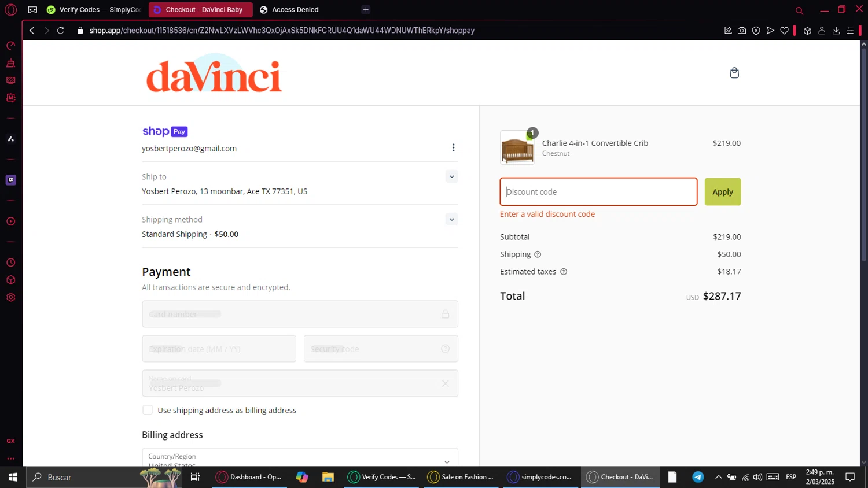Open the Opera GX main menu logo
This screenshot has width=868, height=488.
[10, 10]
